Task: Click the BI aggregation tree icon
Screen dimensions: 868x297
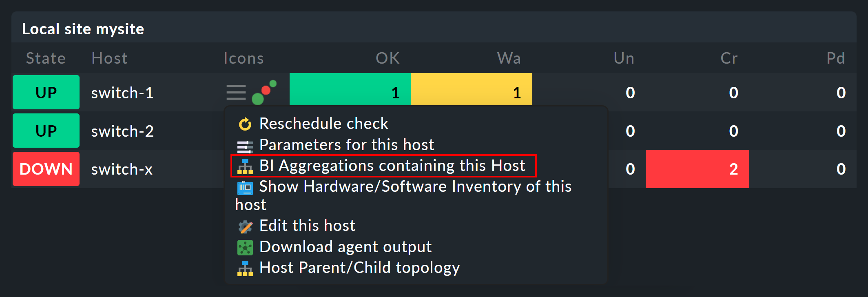Action: tap(245, 166)
